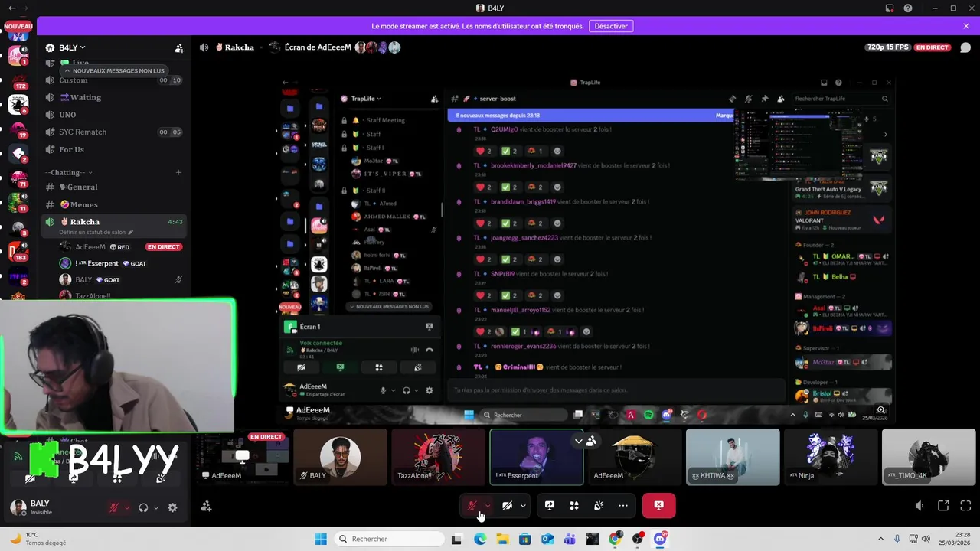Open Discord help question mark icon
This screenshot has width=980, height=551.
click(x=908, y=8)
